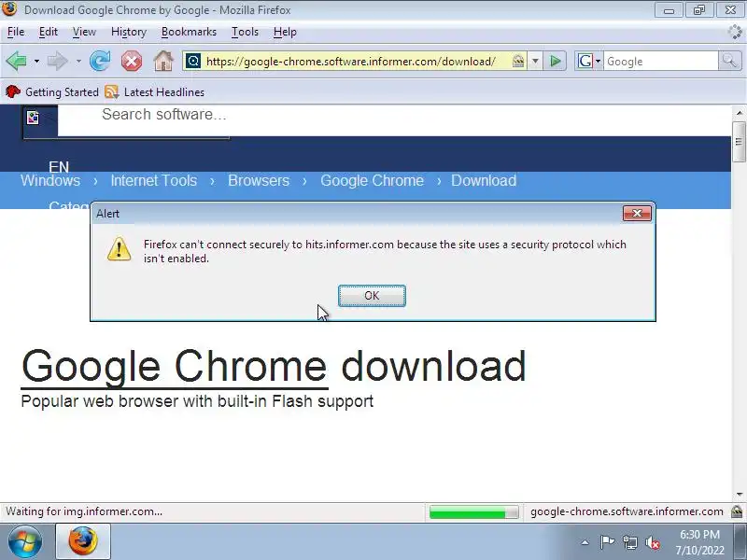
Task: Click 'Waiting for img.informer.com...' status text
Action: [84, 511]
